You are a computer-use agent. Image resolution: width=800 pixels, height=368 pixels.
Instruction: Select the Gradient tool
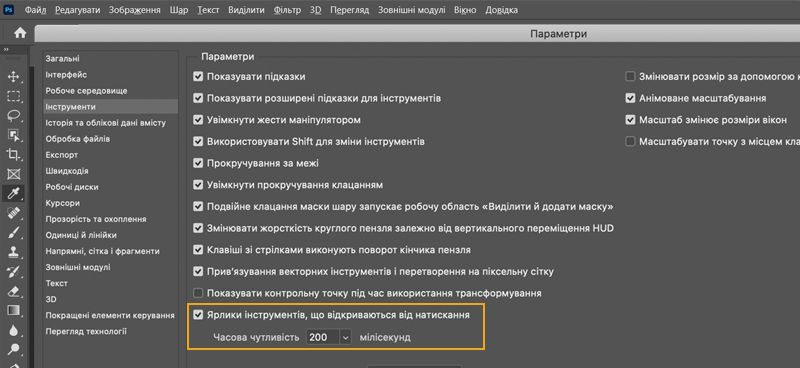13,310
